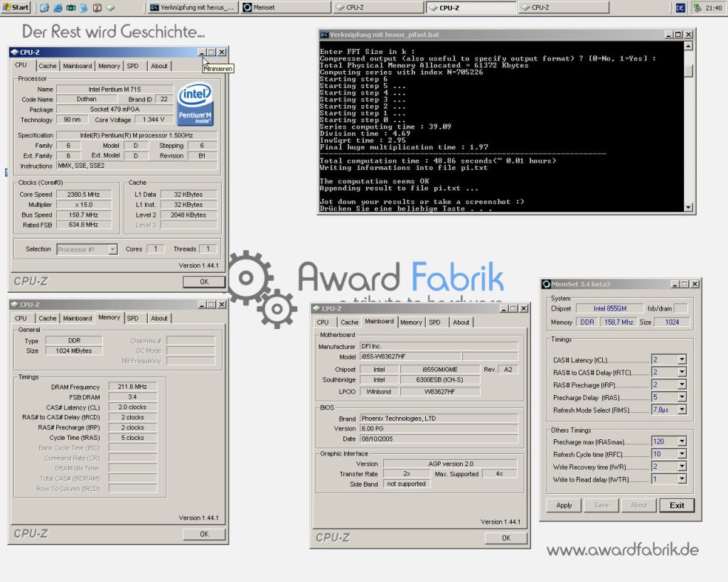Click the Apply button in MemSet
The height and width of the screenshot is (582, 728).
coord(564,505)
